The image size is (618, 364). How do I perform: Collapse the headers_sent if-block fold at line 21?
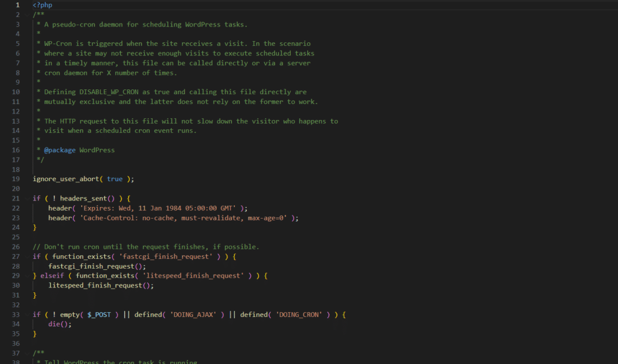[x=27, y=199]
